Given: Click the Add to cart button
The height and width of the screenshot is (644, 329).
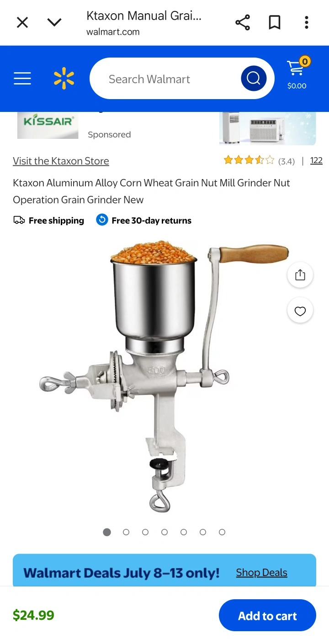Looking at the screenshot, I should coord(267,616).
